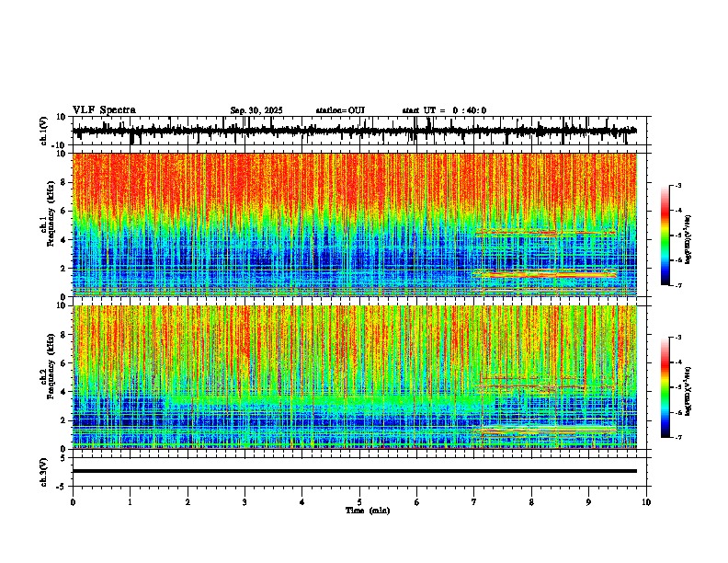Screen dimensions: 728x563
Task: Click time axis tick label "9"
Action: coord(588,502)
